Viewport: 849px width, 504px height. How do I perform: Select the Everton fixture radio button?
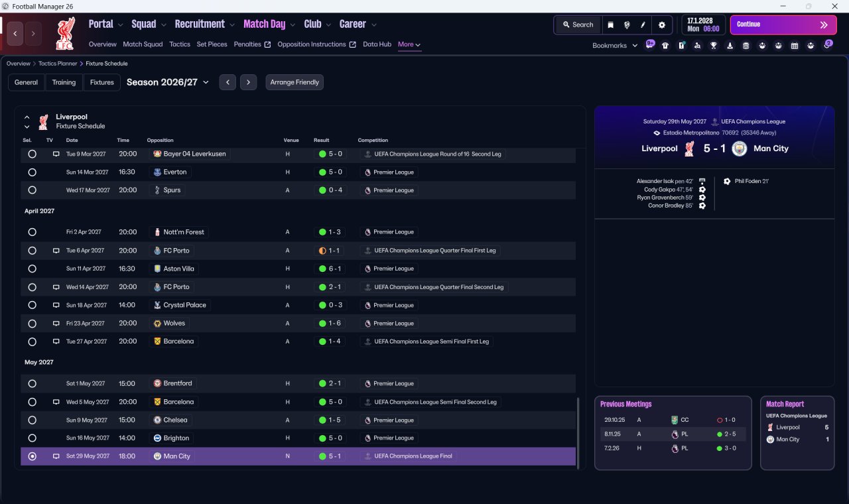pos(32,172)
